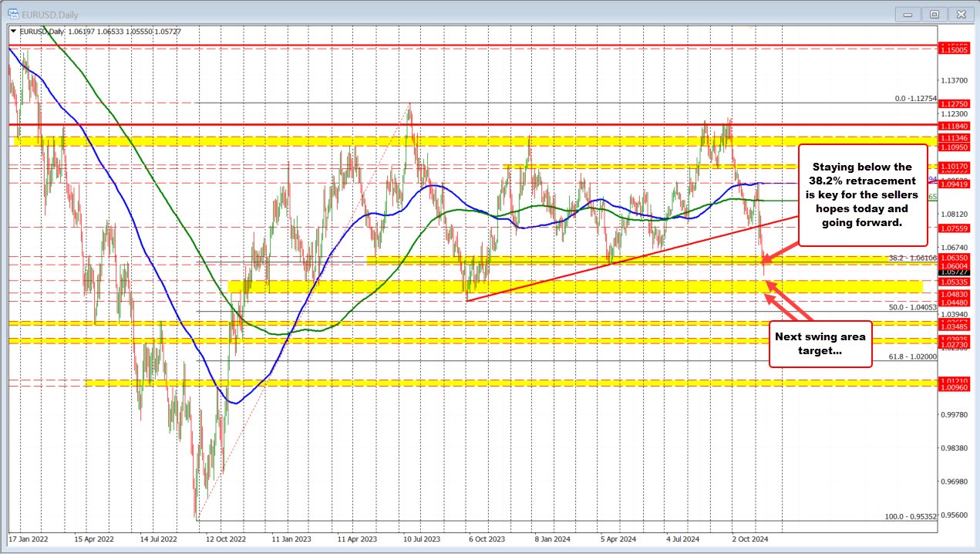The width and height of the screenshot is (980, 554).
Task: Select the 1.00960 price level label
Action: pos(953,388)
